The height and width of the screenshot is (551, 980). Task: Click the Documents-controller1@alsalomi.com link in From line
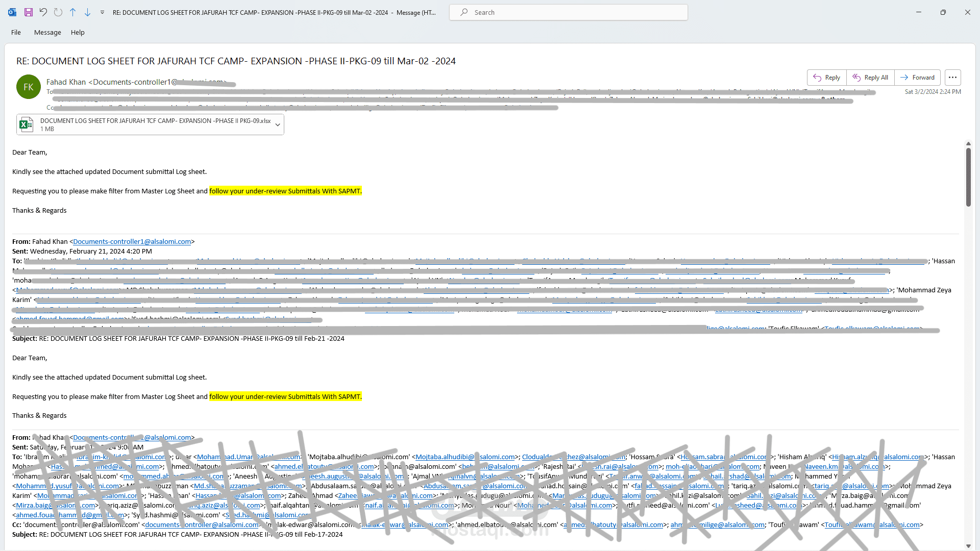pos(132,241)
